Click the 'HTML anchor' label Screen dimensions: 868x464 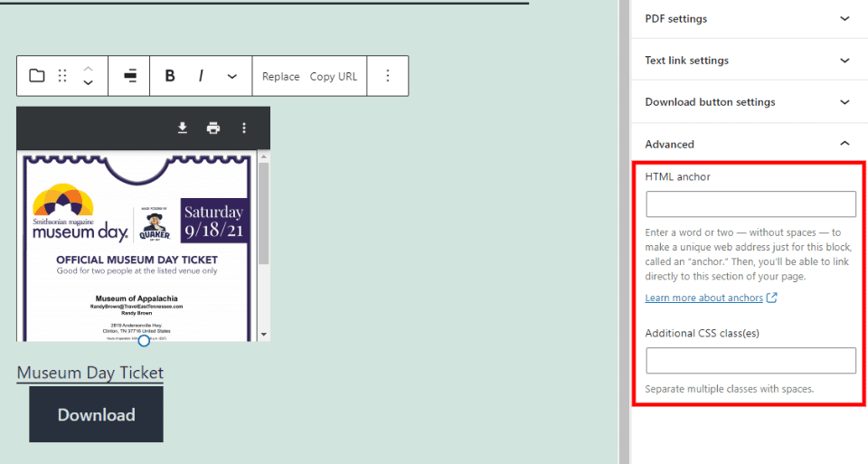pos(677,176)
